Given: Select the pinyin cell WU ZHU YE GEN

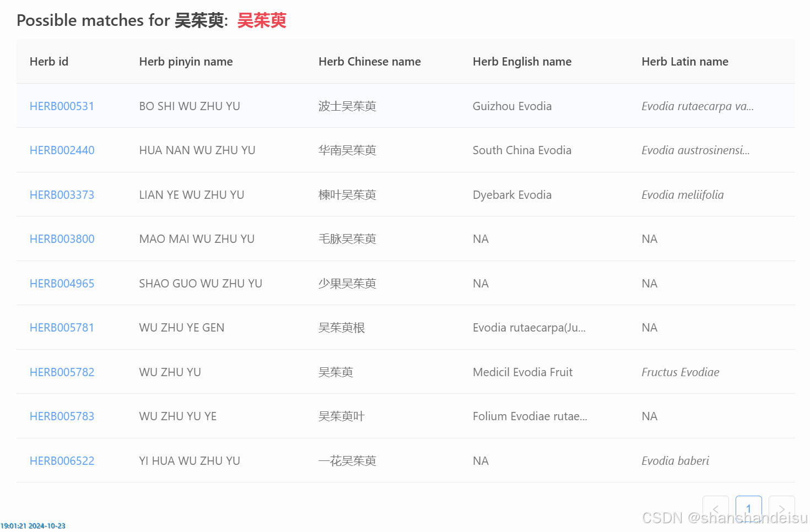Looking at the screenshot, I should click(x=182, y=328).
